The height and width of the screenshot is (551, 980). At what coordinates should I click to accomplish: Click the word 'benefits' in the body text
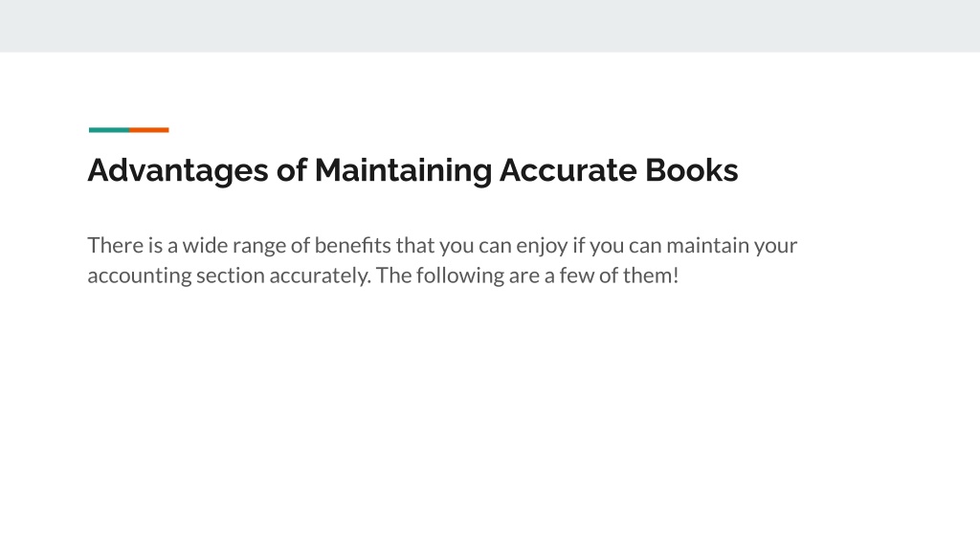[x=352, y=246]
